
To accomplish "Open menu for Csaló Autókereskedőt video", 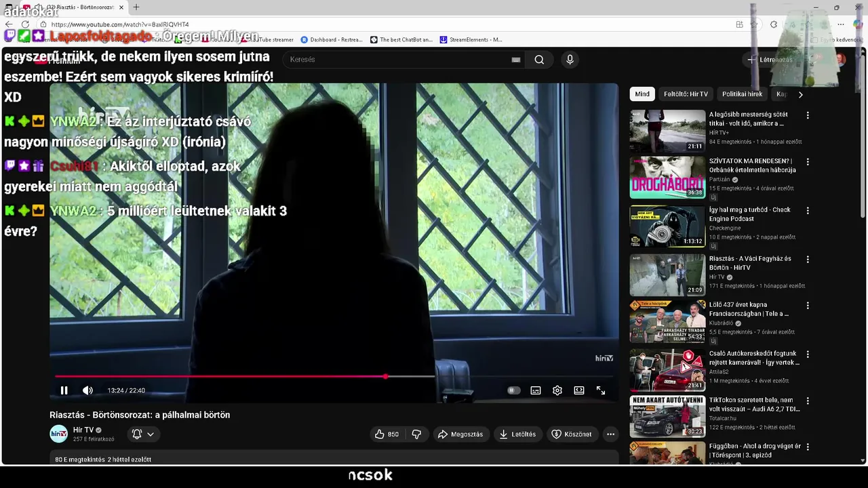I will [807, 354].
